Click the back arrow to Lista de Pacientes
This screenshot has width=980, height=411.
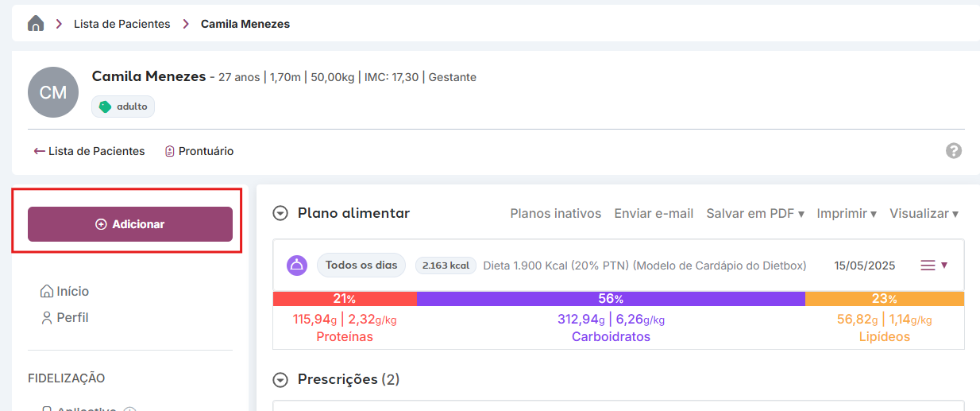[39, 151]
